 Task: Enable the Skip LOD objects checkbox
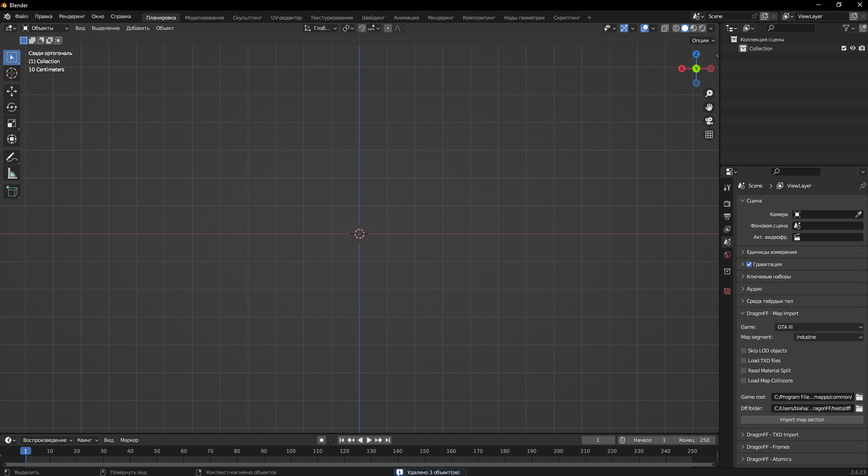[744, 351]
